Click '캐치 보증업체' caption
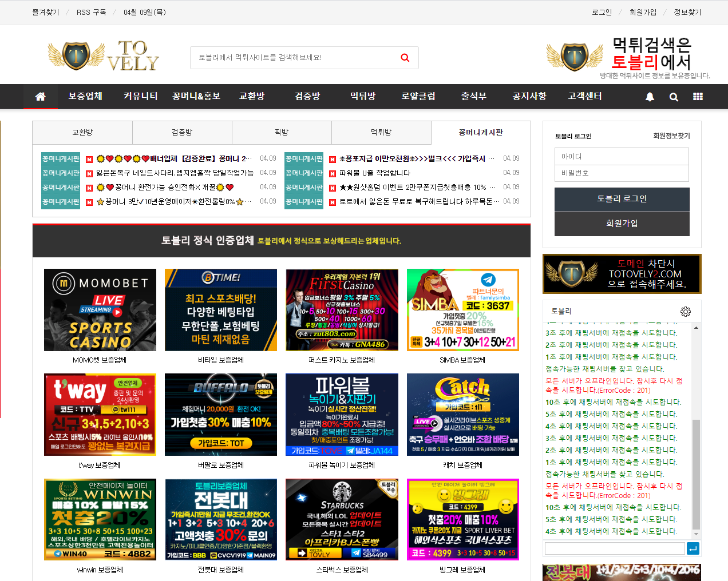This screenshot has width=728, height=581. pyautogui.click(x=462, y=465)
